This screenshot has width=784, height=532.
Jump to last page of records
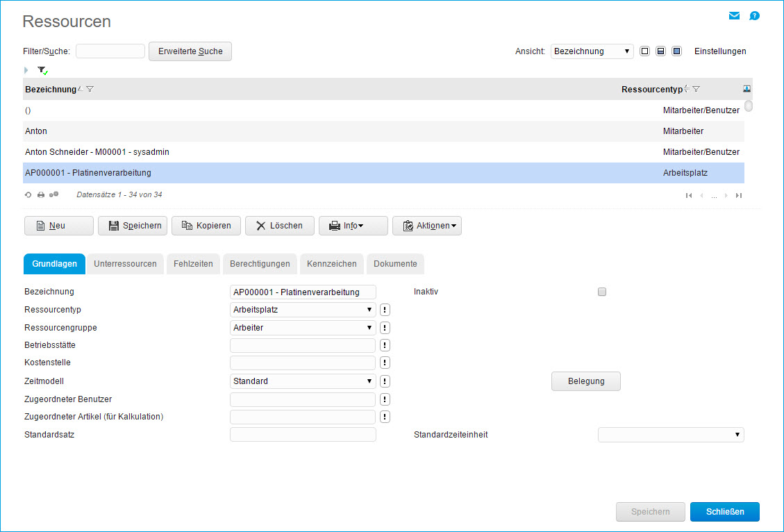point(739,196)
